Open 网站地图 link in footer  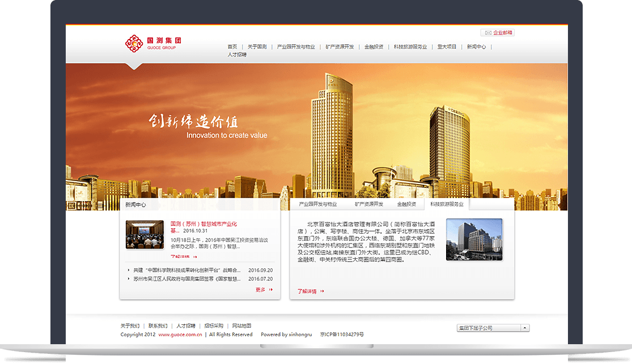tap(241, 326)
